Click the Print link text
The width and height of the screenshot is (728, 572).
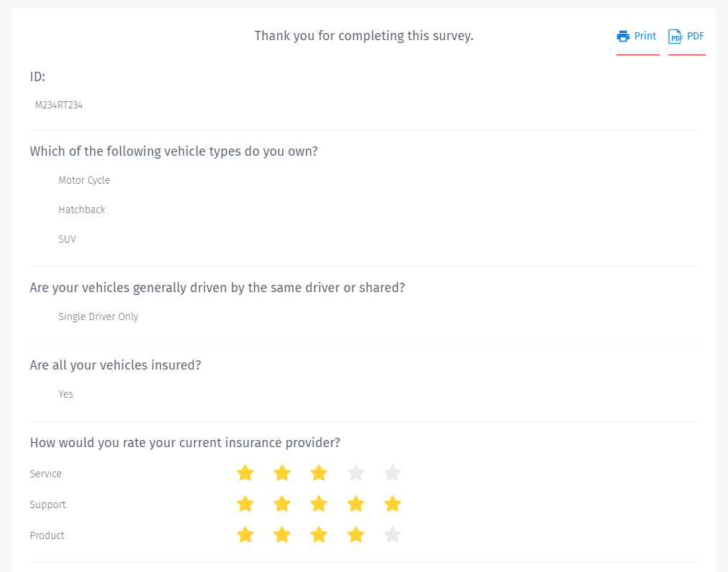click(645, 37)
